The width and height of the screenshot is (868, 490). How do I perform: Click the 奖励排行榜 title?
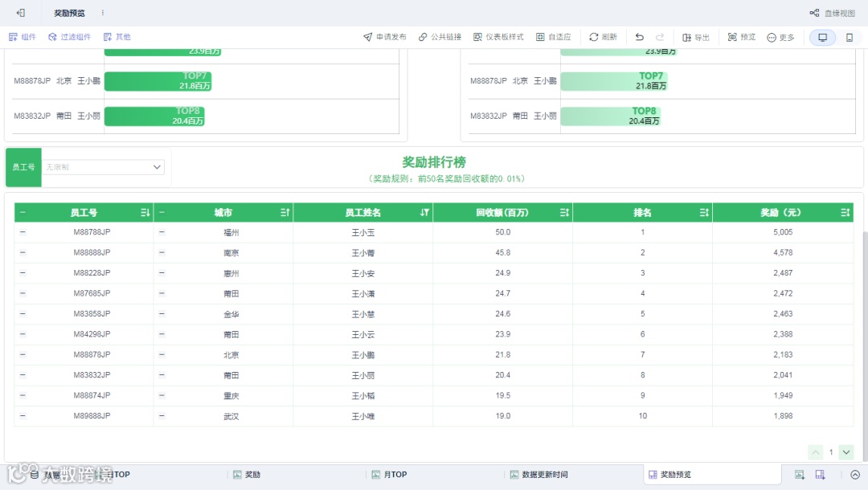coord(434,162)
